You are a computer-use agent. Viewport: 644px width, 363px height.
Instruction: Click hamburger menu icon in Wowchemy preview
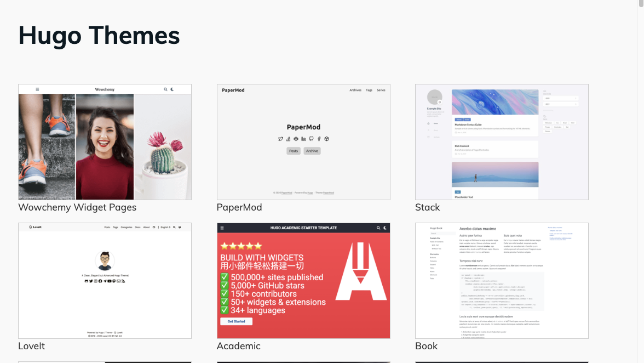(37, 89)
